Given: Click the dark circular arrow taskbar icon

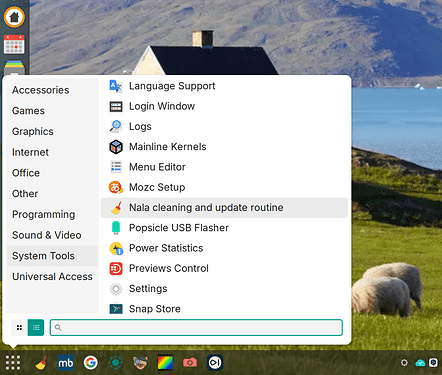Looking at the screenshot, I should coord(215,363).
